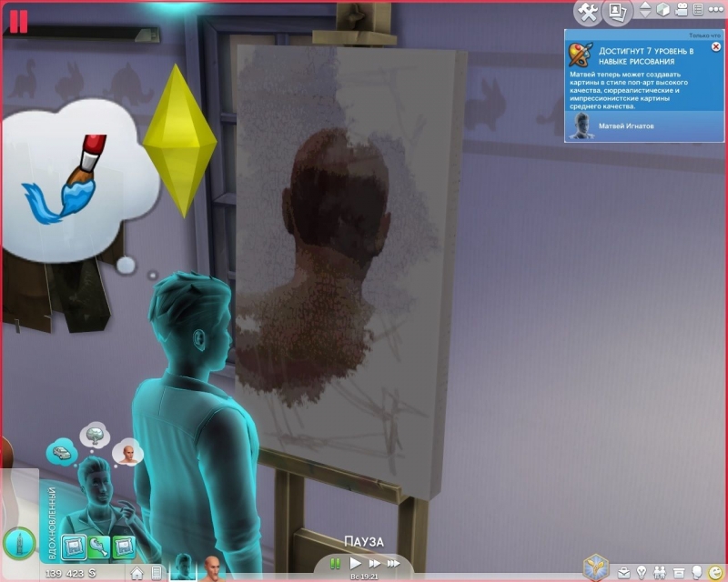728x582 pixels.
Task: Open the Aspiration panel gold hexagon icon
Action: coord(596,567)
